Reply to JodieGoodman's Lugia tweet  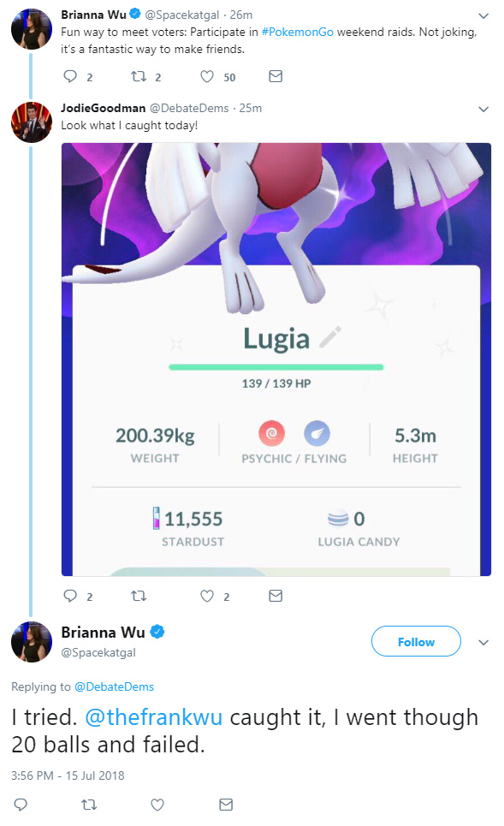point(70,596)
